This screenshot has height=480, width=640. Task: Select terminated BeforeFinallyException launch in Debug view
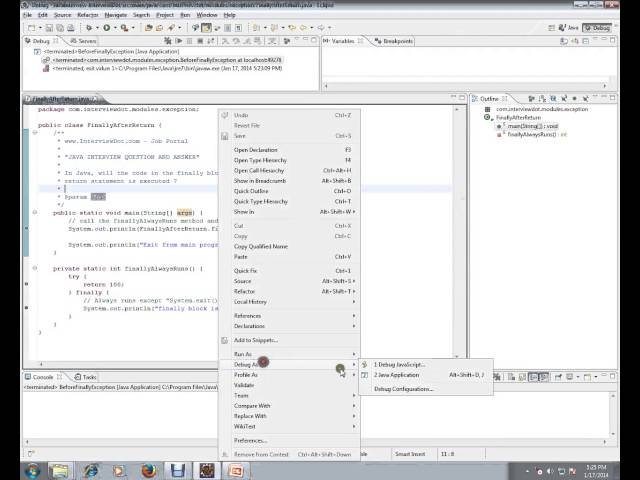pos(111,51)
